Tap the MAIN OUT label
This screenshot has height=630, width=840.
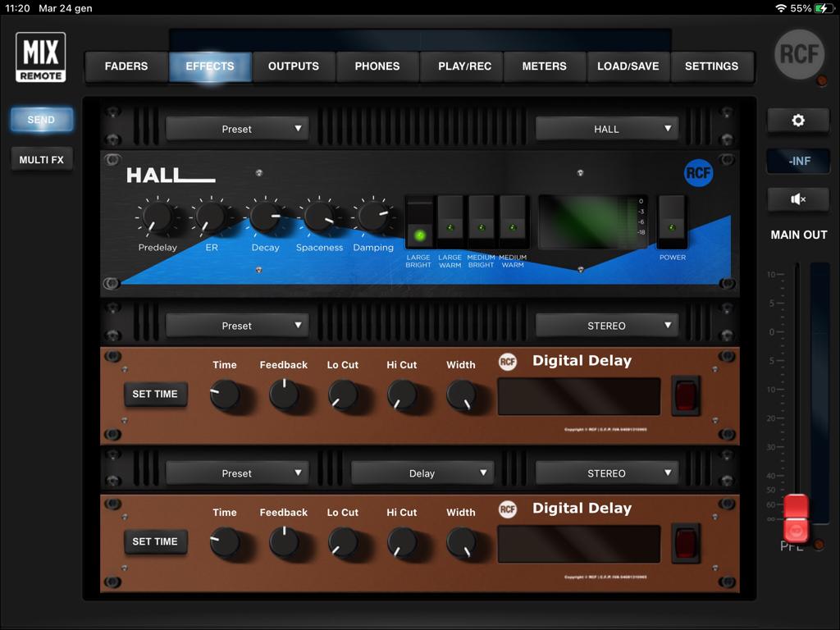click(x=799, y=235)
